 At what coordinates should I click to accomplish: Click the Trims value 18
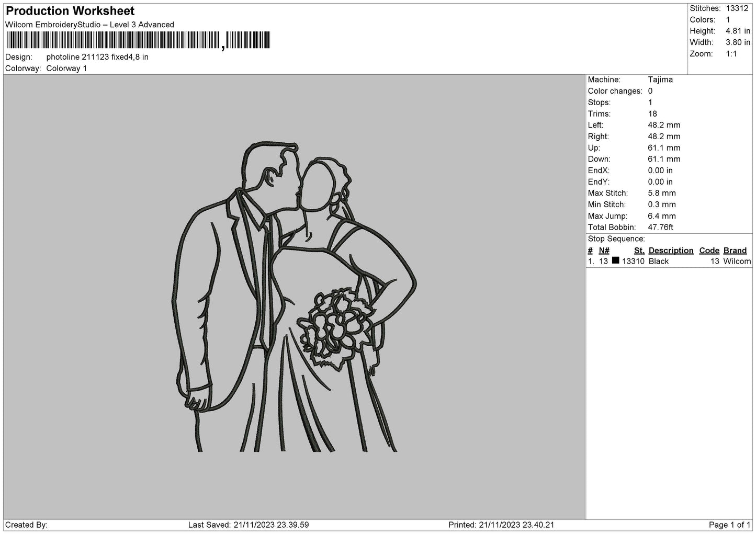coord(652,113)
